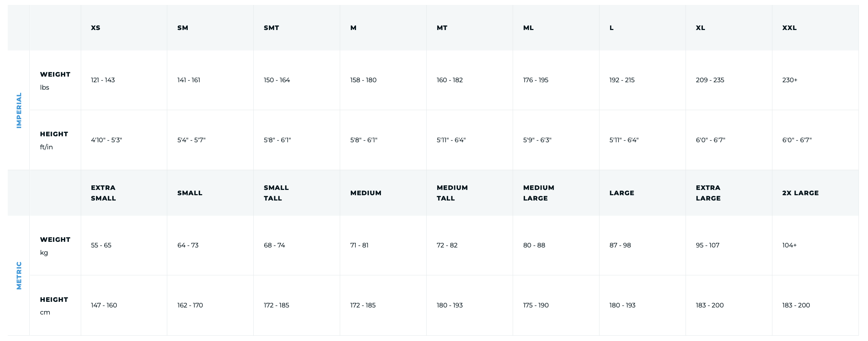Click the 104+ kg weight cell
Viewport: 868px width, 341px height.
(789, 245)
